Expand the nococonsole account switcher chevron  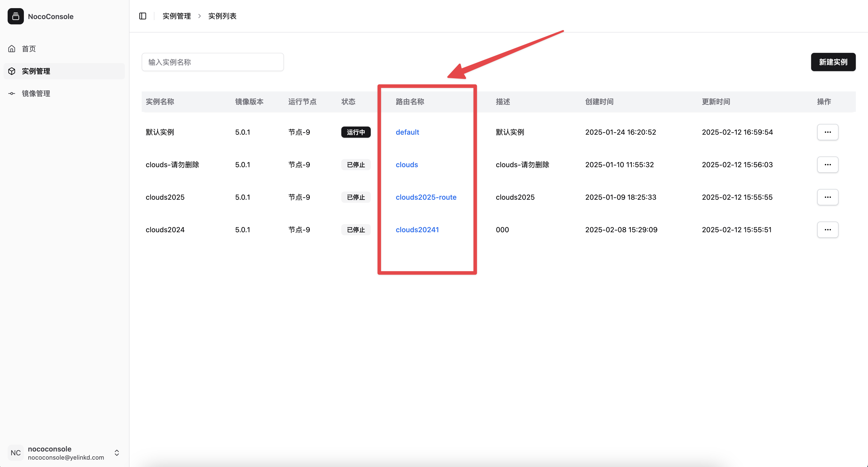pyautogui.click(x=117, y=453)
